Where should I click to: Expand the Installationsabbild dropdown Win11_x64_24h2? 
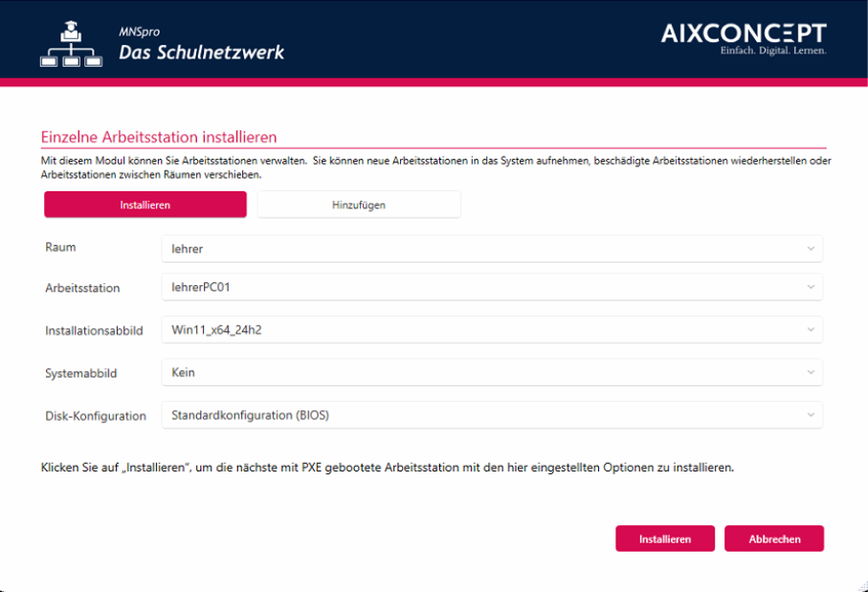pyautogui.click(x=492, y=330)
